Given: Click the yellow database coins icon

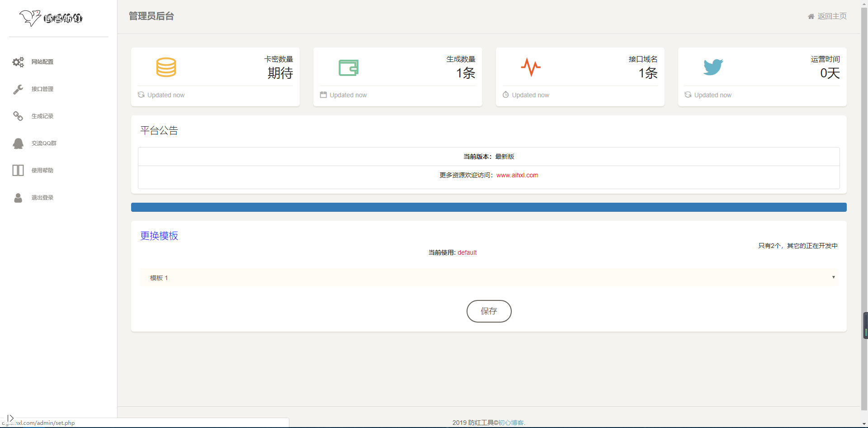Looking at the screenshot, I should [166, 67].
